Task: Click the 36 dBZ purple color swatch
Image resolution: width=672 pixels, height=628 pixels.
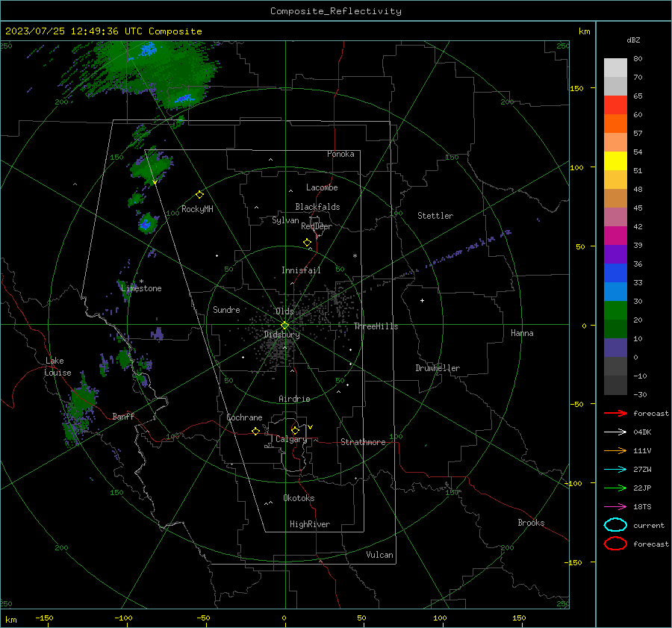Action: tap(615, 254)
